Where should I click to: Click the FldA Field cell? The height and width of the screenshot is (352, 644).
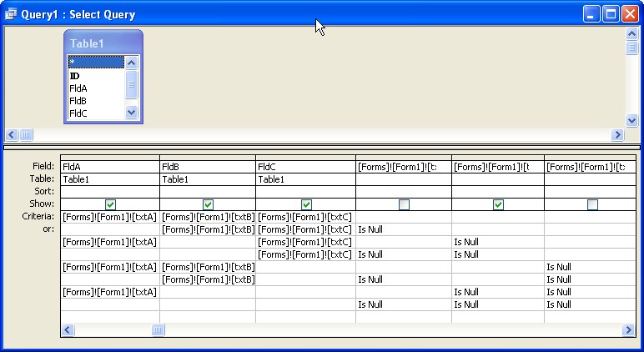coord(110,167)
